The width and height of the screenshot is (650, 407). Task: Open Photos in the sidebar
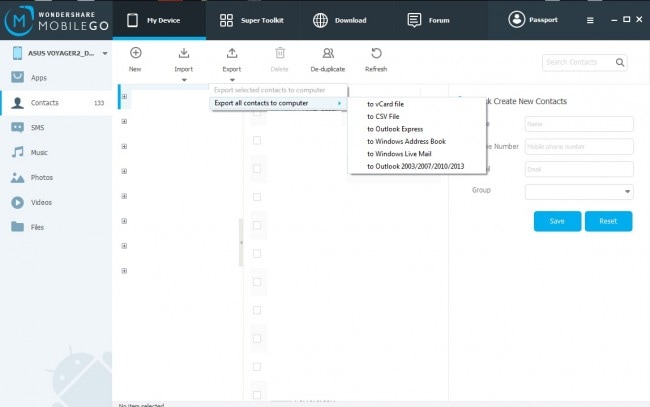[x=56, y=177]
